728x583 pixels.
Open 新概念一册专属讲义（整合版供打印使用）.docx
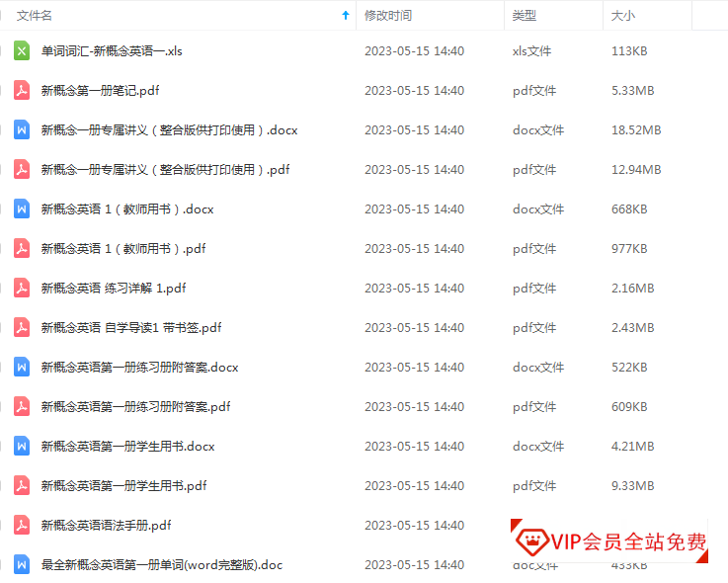(170, 130)
